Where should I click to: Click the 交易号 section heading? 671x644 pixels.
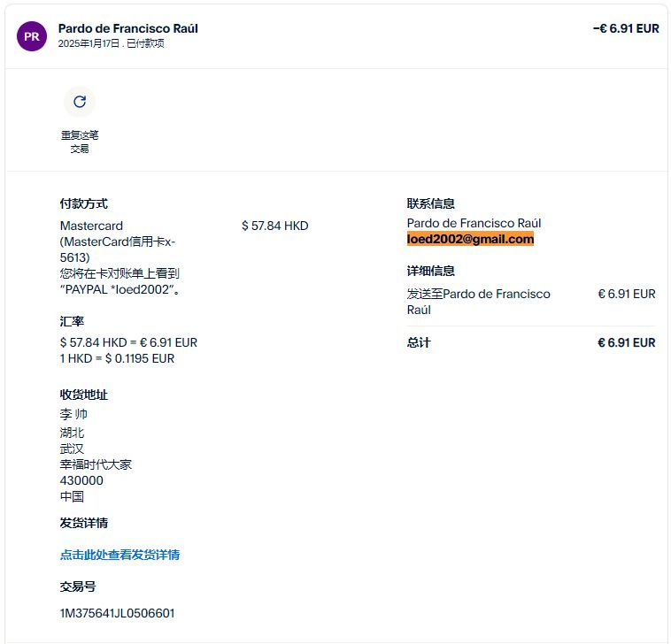pos(77,586)
